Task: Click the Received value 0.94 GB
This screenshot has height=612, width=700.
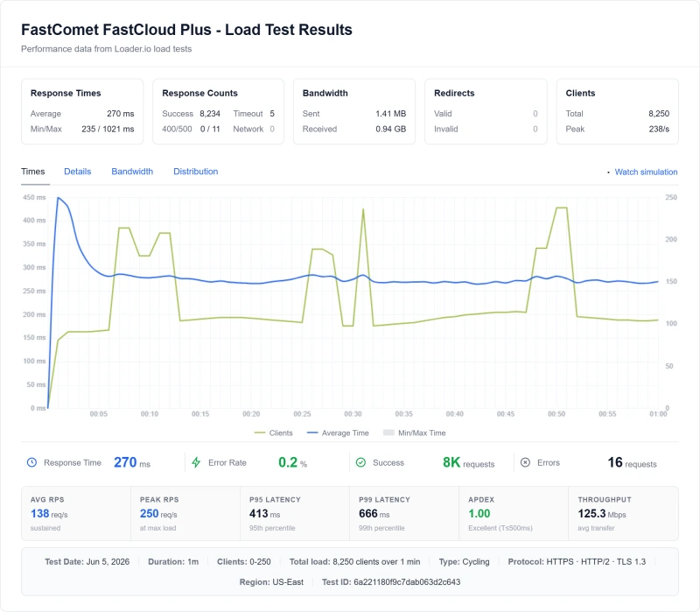Action: click(x=390, y=129)
